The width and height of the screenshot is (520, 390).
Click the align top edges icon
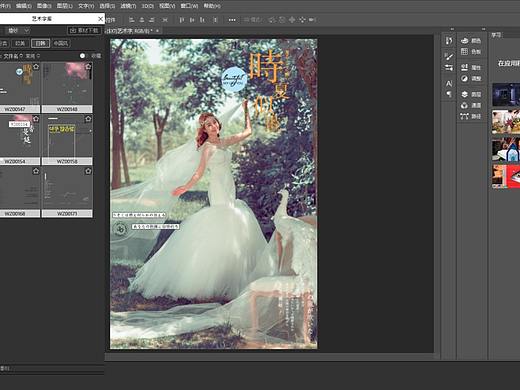[x=182, y=20]
